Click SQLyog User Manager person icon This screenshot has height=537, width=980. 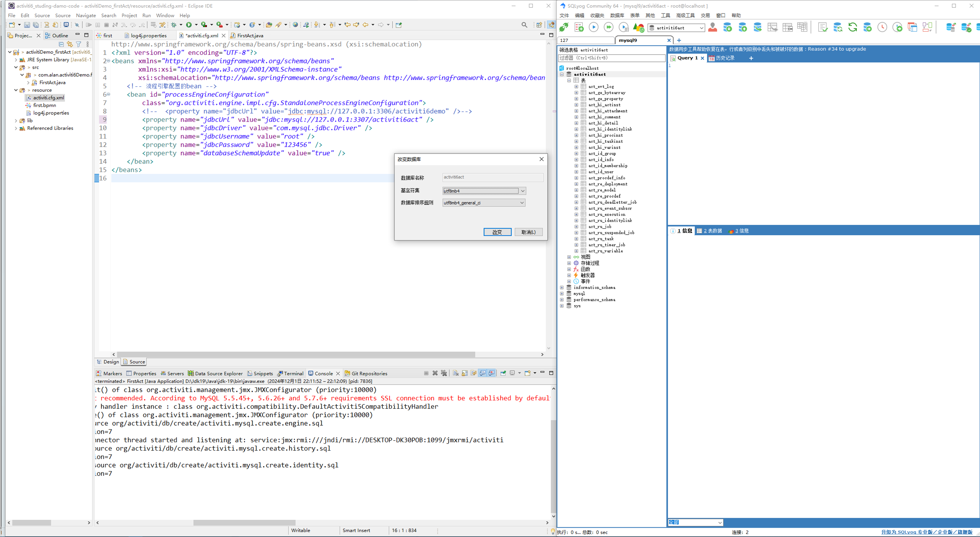coord(713,27)
